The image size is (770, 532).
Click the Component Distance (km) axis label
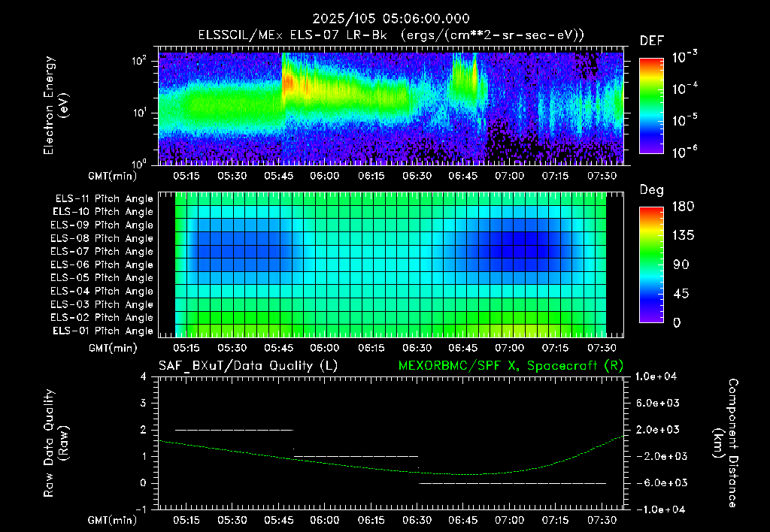(x=727, y=443)
